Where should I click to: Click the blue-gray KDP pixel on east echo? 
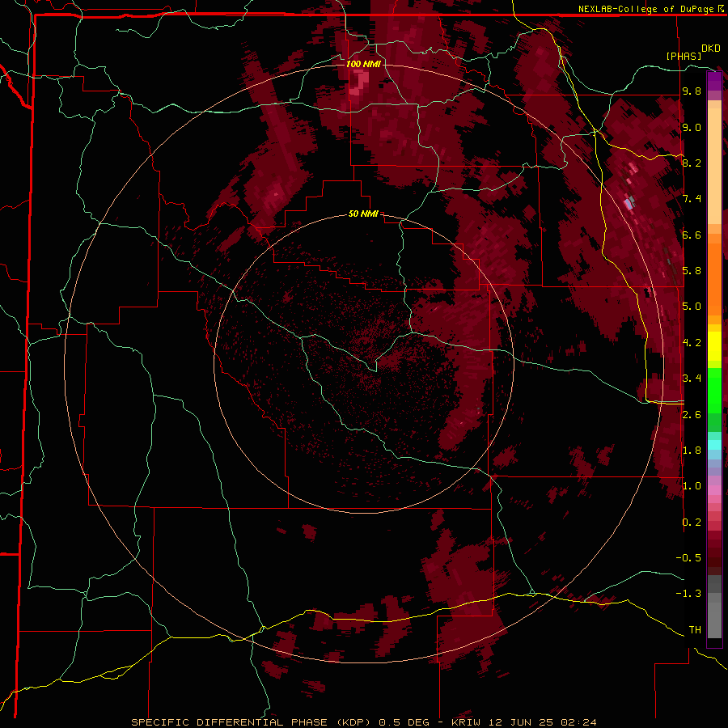coord(629,202)
